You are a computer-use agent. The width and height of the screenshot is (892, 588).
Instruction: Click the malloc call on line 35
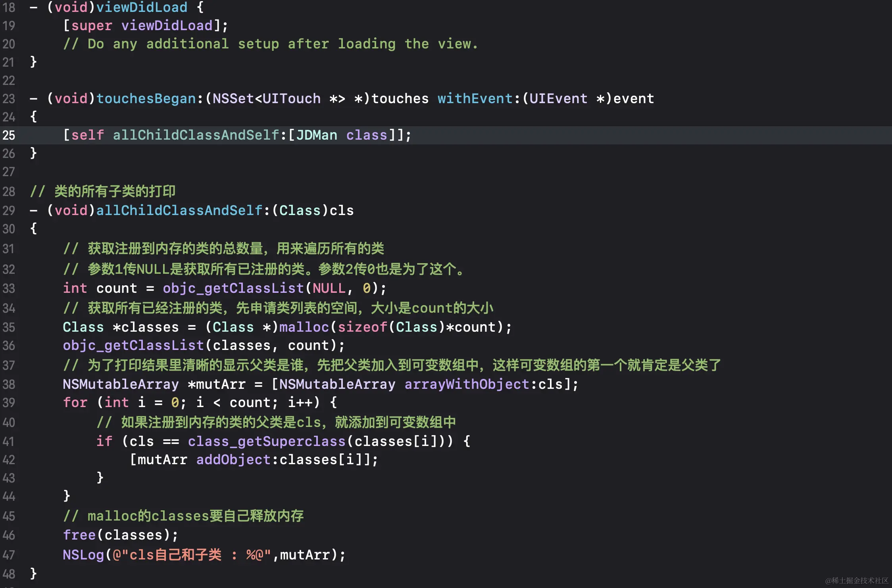(x=304, y=327)
